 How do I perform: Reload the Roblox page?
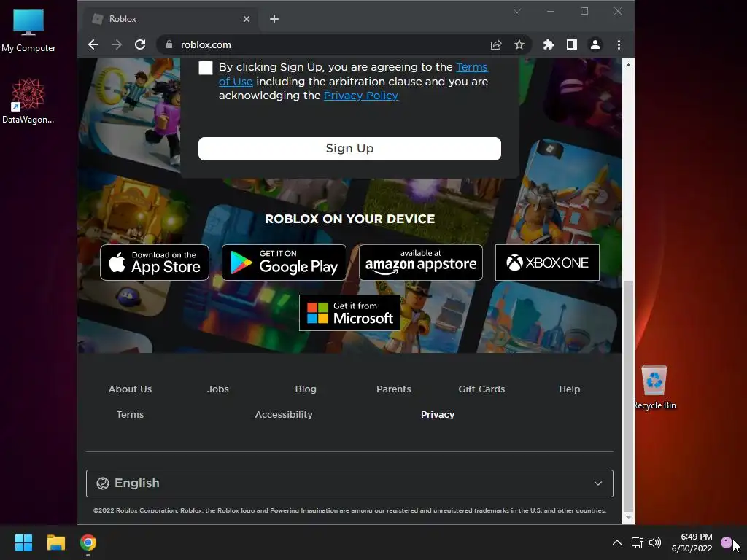point(140,44)
